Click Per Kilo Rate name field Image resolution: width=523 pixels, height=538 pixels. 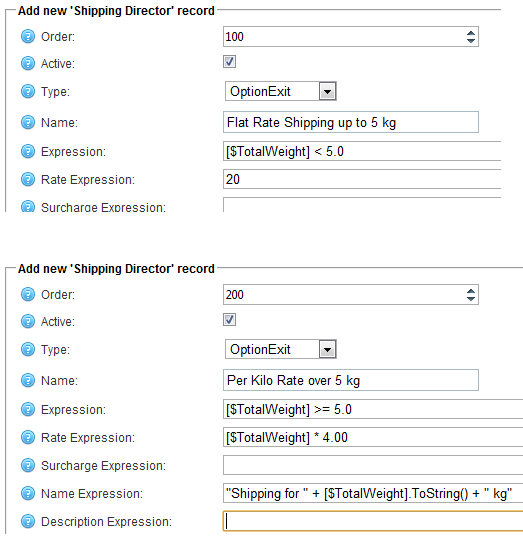[x=351, y=380]
